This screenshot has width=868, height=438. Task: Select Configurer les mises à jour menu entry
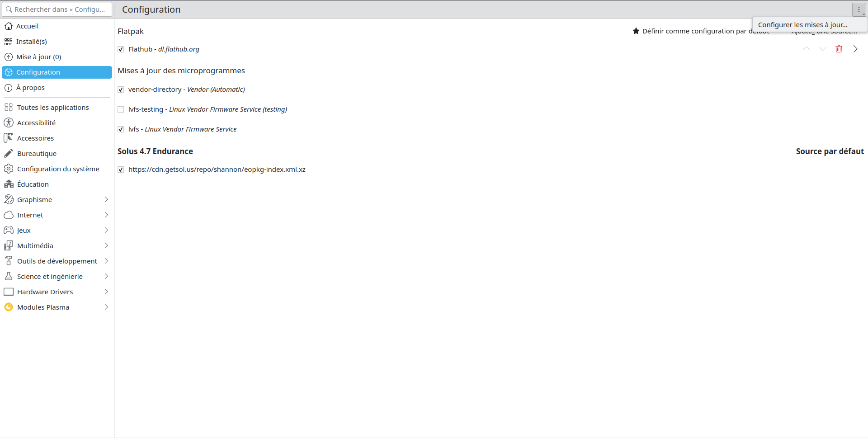click(802, 25)
